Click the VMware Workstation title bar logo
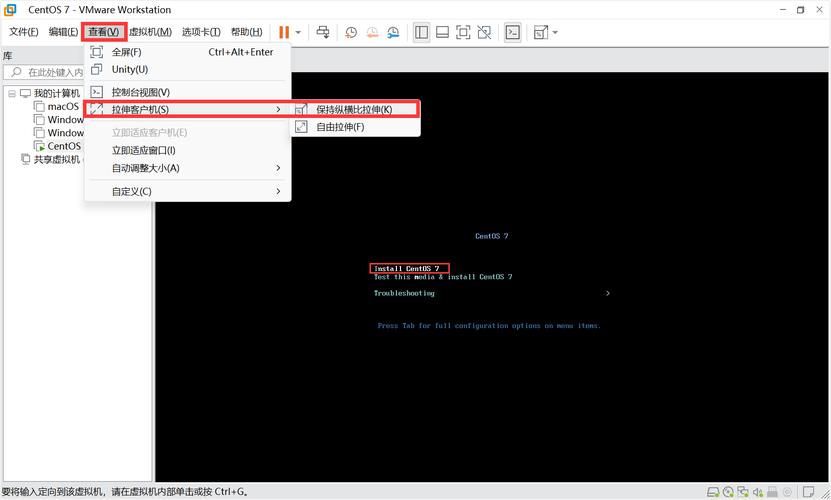831x500 pixels. [10, 10]
